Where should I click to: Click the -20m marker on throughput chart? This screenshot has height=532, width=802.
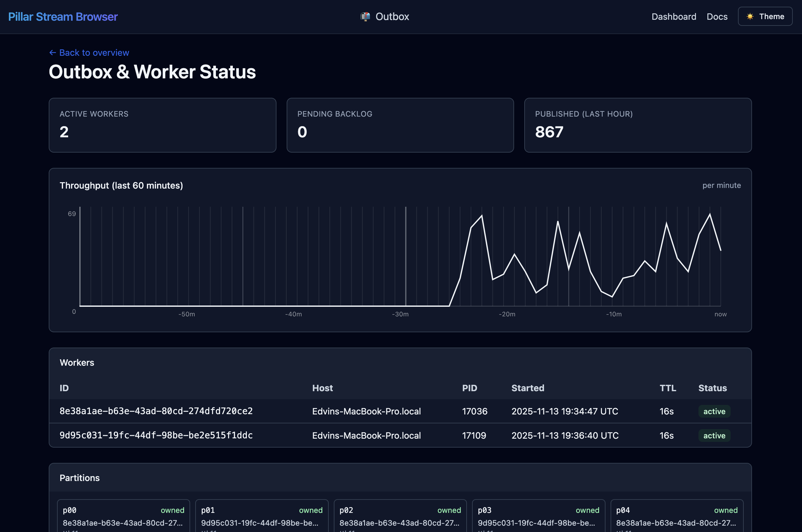(507, 314)
